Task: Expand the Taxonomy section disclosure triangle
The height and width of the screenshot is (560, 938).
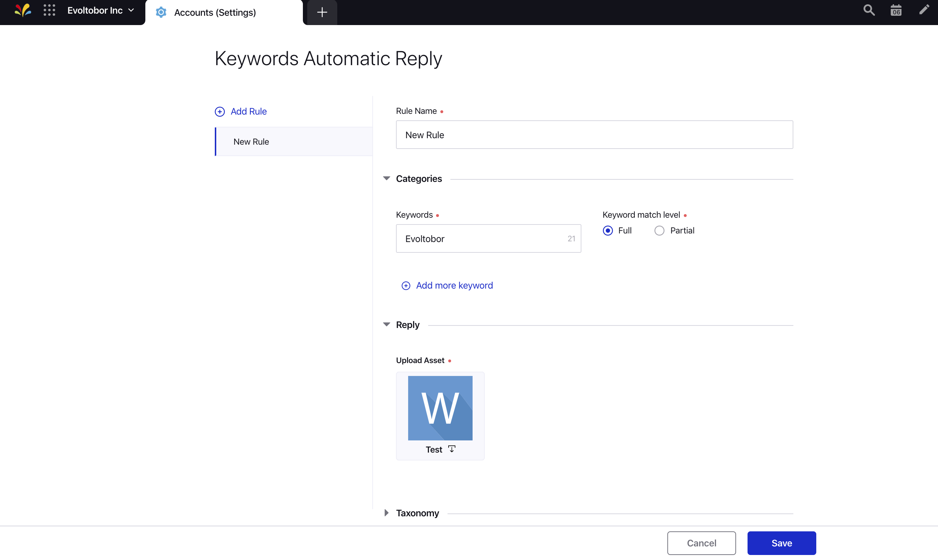Action: coord(387,513)
